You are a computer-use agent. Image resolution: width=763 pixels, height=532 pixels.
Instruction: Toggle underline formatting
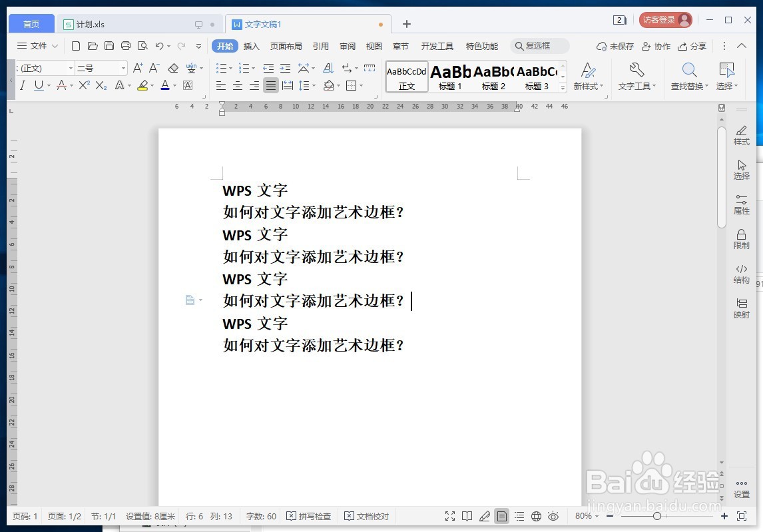(x=39, y=86)
